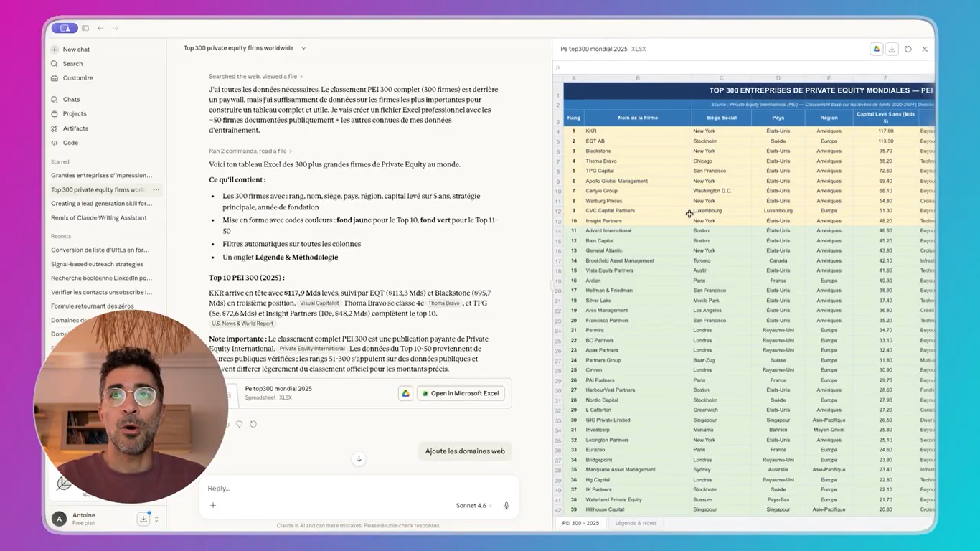Open options for 'Top 300 private equity' chat
980x551 pixels.
click(x=156, y=189)
